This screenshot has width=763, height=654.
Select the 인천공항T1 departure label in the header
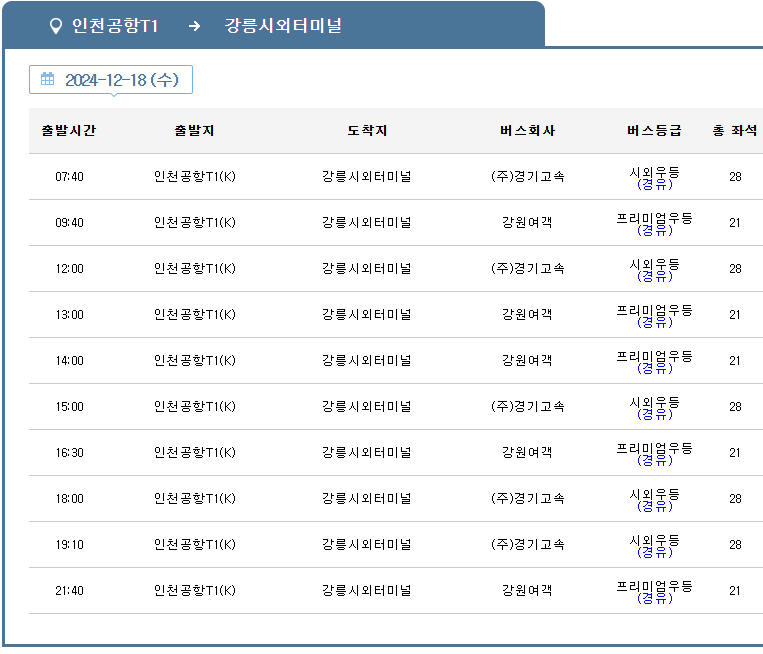pos(115,26)
